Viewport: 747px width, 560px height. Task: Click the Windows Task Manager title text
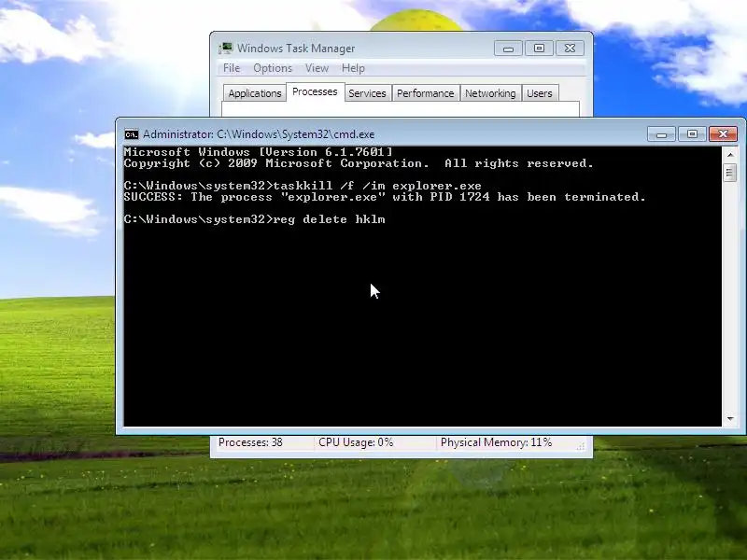(x=296, y=49)
